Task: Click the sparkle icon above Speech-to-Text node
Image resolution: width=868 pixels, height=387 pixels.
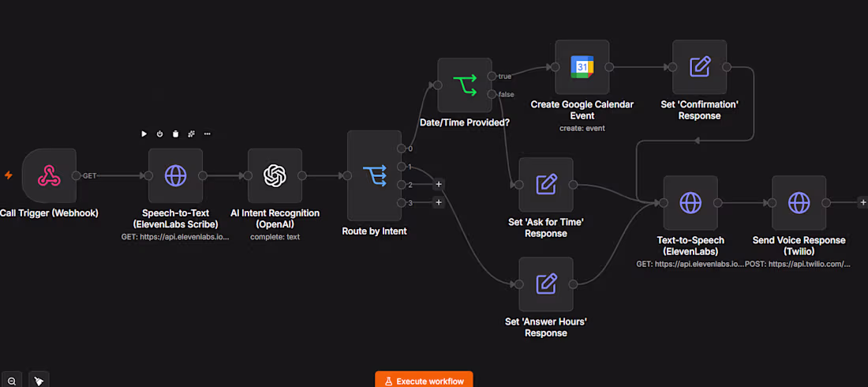Action: pos(192,133)
